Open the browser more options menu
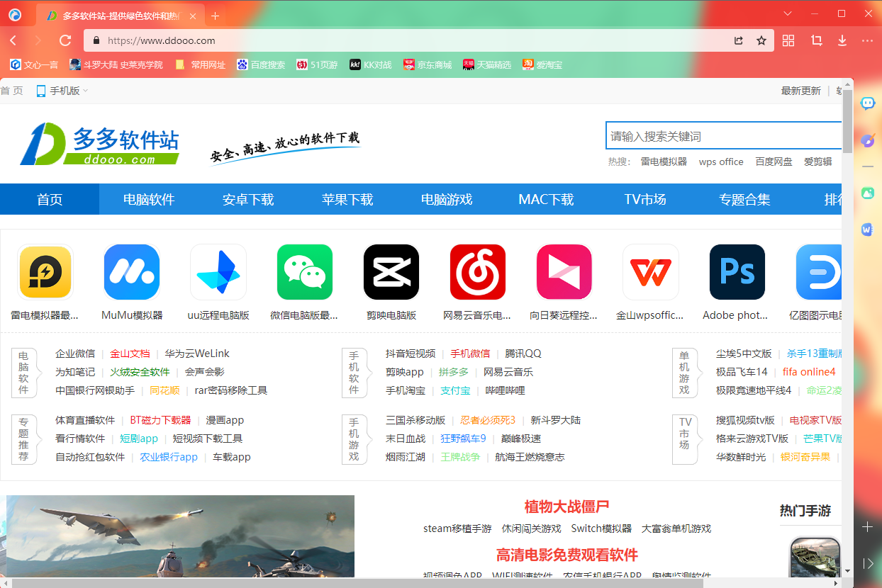 [868, 40]
